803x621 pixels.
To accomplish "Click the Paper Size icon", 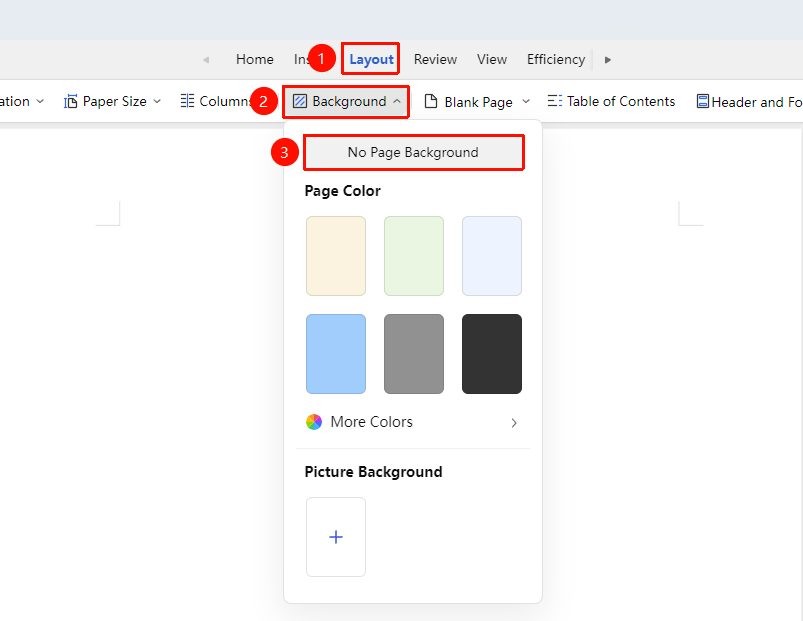I will pos(70,101).
